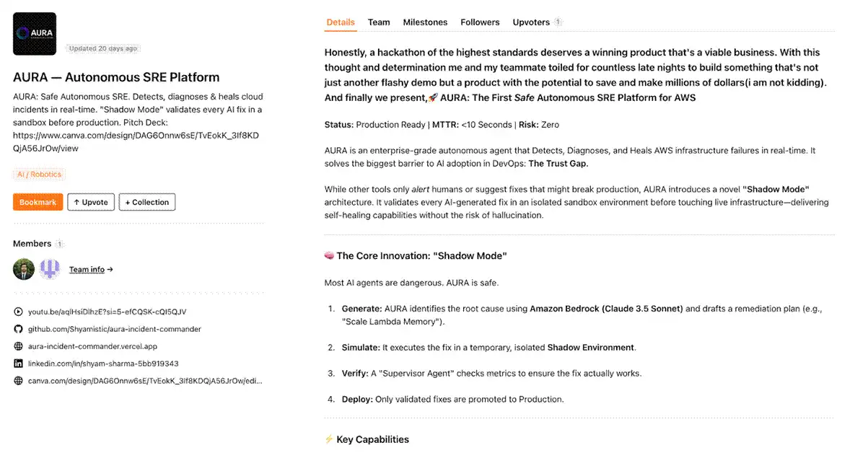Screen dimensions: 868x453
Task: View the Upvoters tab
Action: 532,22
